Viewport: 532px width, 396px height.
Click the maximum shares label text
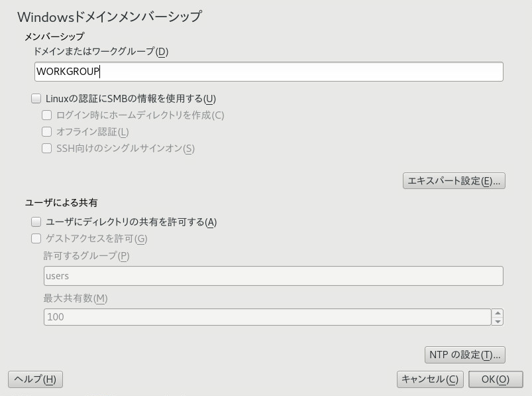tap(76, 298)
